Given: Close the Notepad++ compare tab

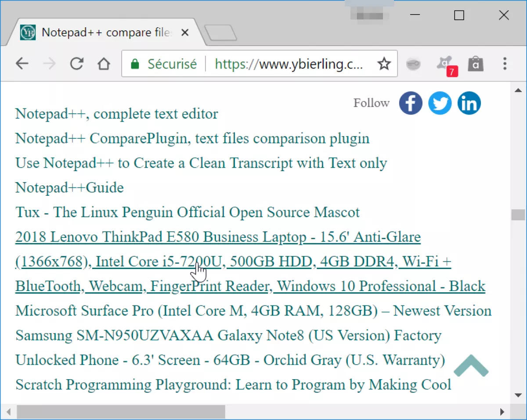Looking at the screenshot, I should [x=185, y=33].
